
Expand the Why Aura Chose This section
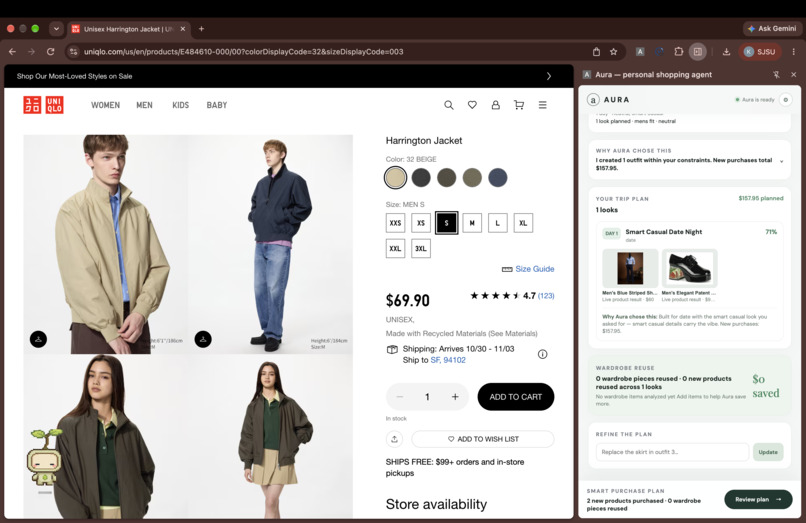tap(781, 161)
